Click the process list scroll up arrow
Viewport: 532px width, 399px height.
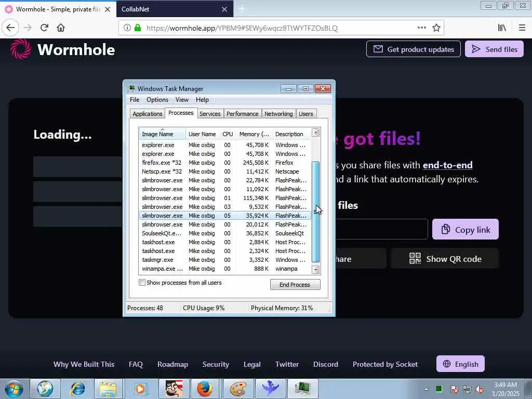pos(315,132)
